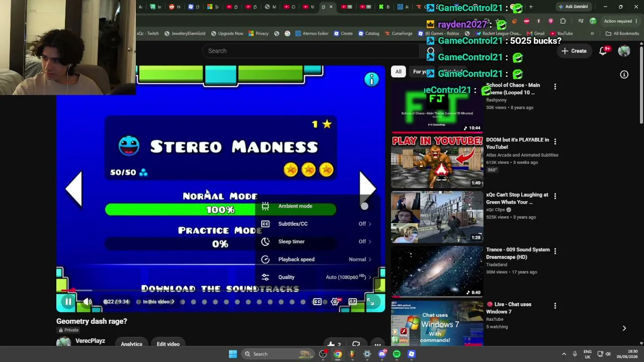
Task: Open options for the Windows 7 live video
Action: 555,305
